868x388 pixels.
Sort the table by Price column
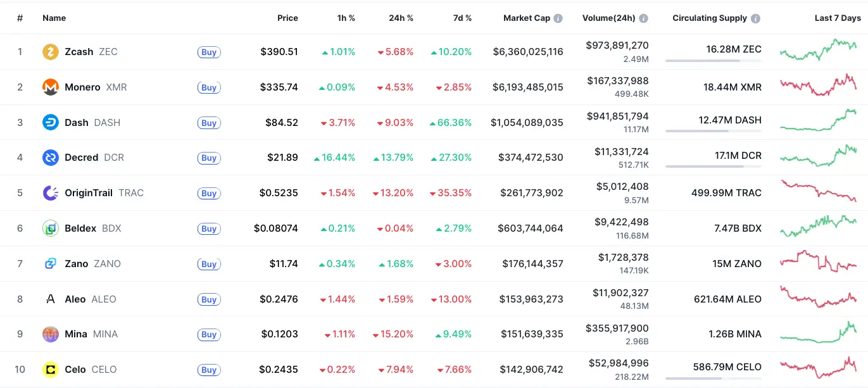(x=287, y=18)
